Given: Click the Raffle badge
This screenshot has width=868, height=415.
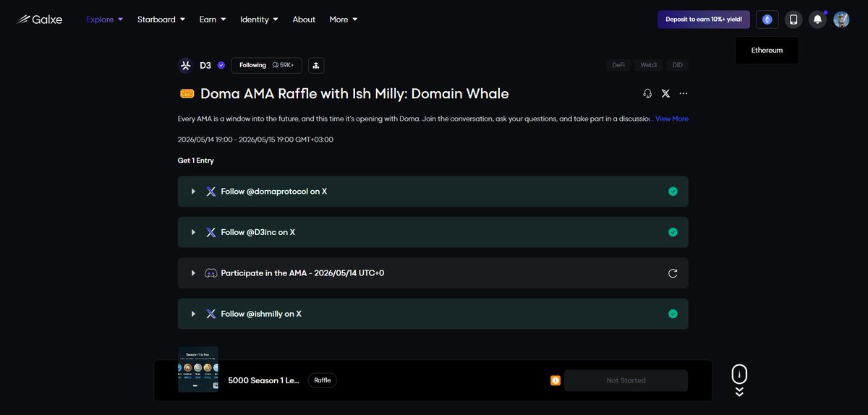Looking at the screenshot, I should (323, 380).
